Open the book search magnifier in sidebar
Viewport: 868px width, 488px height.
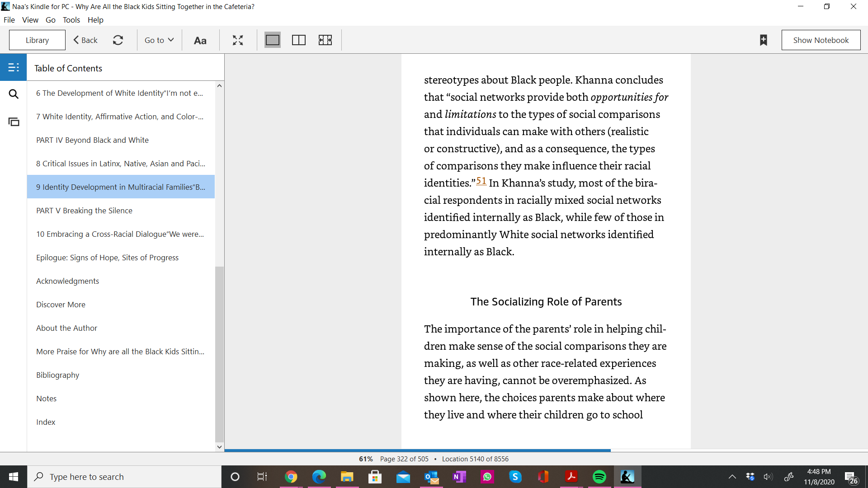point(14,94)
